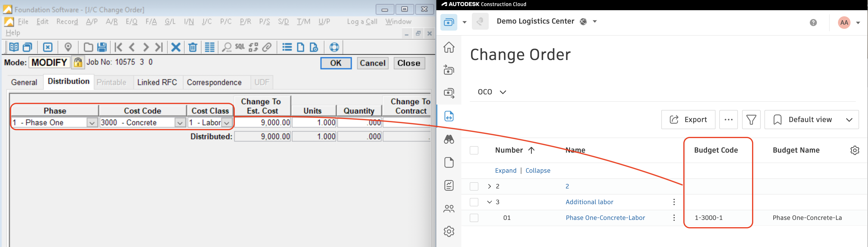The width and height of the screenshot is (868, 247).
Task: Click the magnifier search icon
Action: click(227, 47)
